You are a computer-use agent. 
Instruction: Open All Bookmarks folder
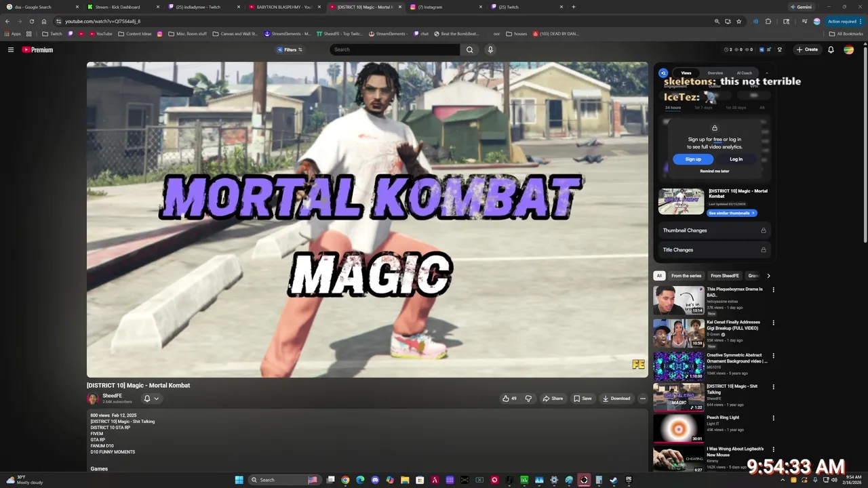(846, 33)
